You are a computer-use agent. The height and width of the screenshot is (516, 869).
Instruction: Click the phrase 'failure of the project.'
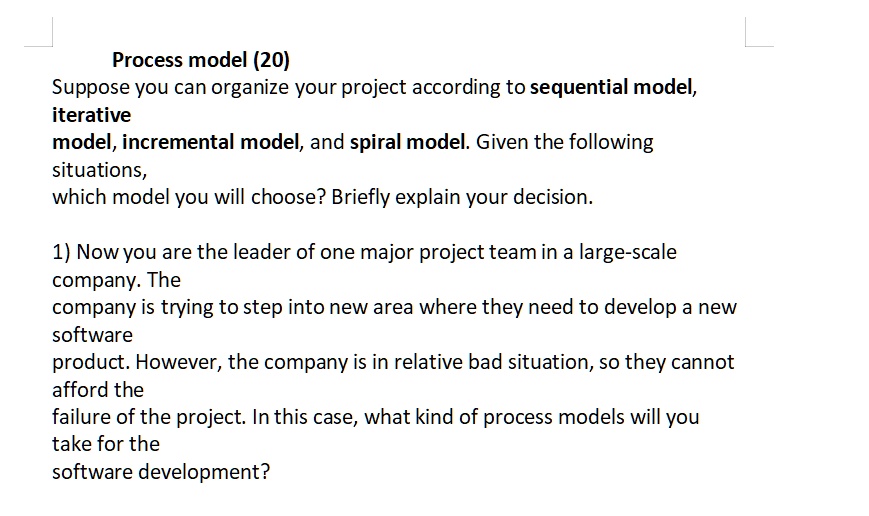(149, 417)
